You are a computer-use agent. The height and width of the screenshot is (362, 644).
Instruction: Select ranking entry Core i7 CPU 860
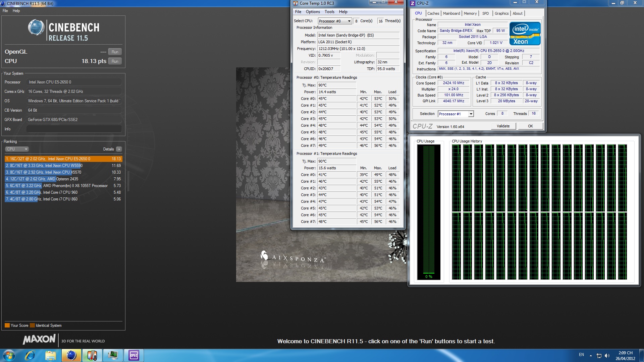63,199
